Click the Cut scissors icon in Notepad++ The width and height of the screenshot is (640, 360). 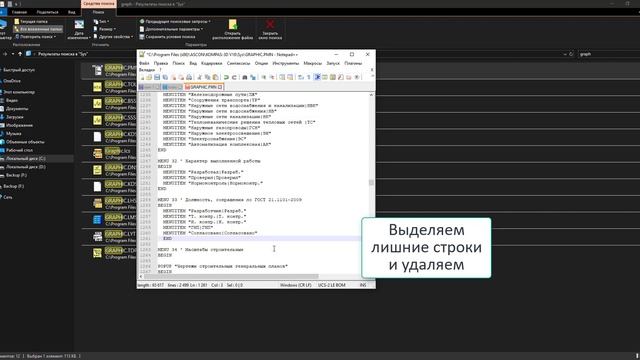click(199, 77)
